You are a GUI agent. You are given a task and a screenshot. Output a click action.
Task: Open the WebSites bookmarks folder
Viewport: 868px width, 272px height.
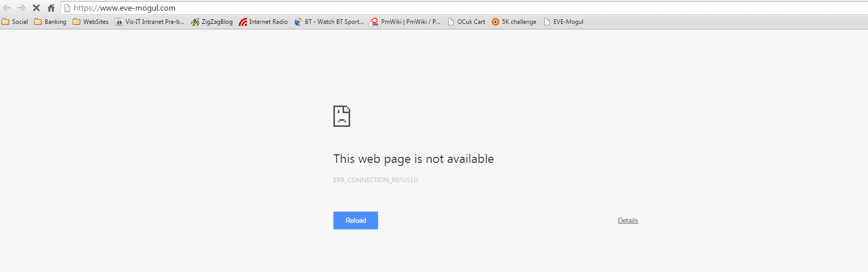[90, 22]
